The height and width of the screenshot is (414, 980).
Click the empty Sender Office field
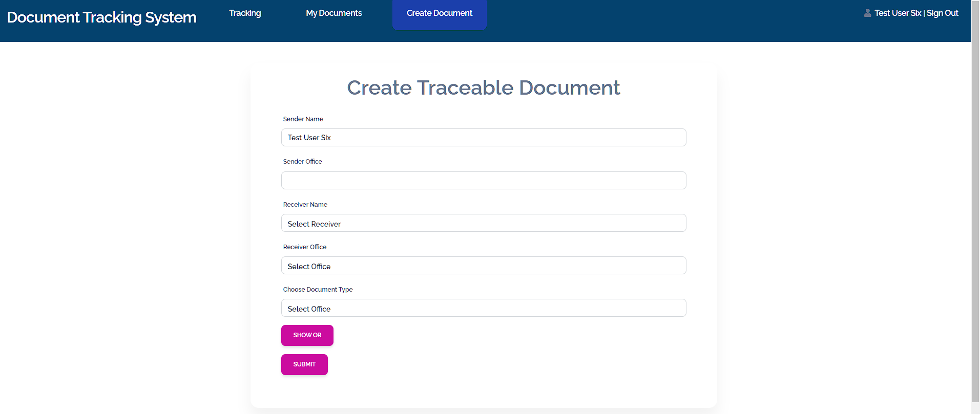click(x=484, y=181)
